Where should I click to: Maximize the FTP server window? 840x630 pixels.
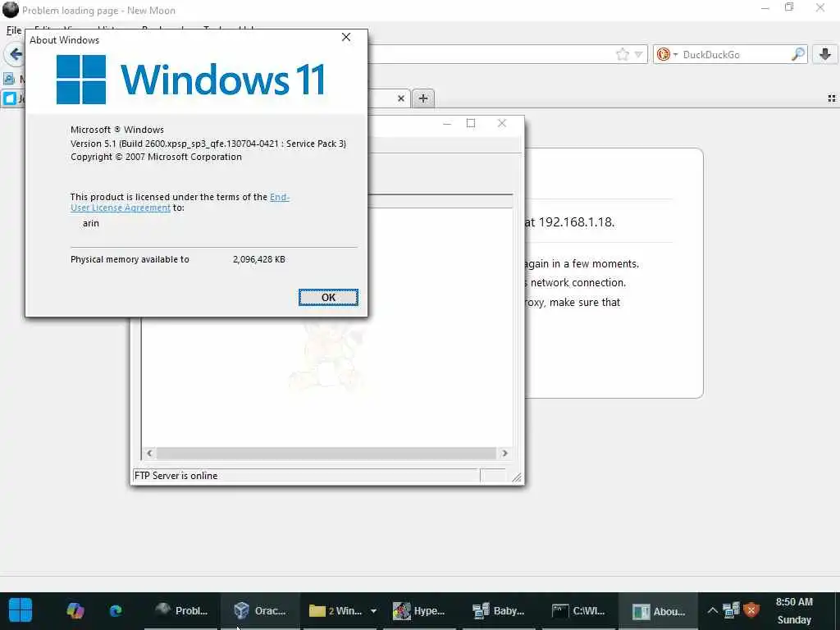point(470,124)
